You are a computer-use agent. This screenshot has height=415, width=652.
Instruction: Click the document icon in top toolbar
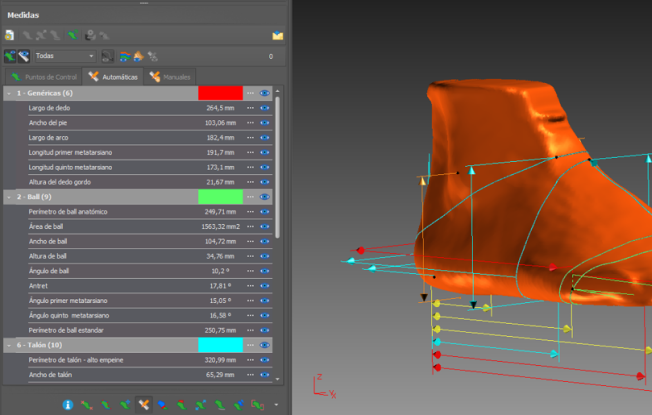click(x=9, y=35)
